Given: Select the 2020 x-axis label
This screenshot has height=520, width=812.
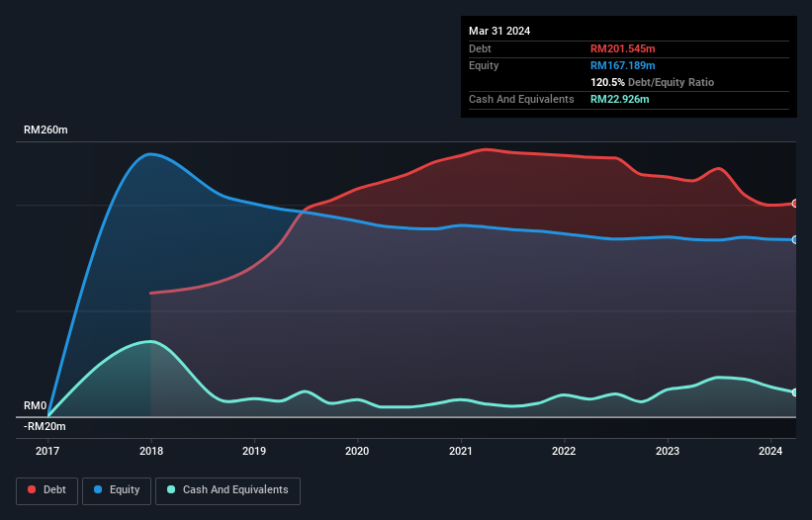Looking at the screenshot, I should tap(357, 451).
